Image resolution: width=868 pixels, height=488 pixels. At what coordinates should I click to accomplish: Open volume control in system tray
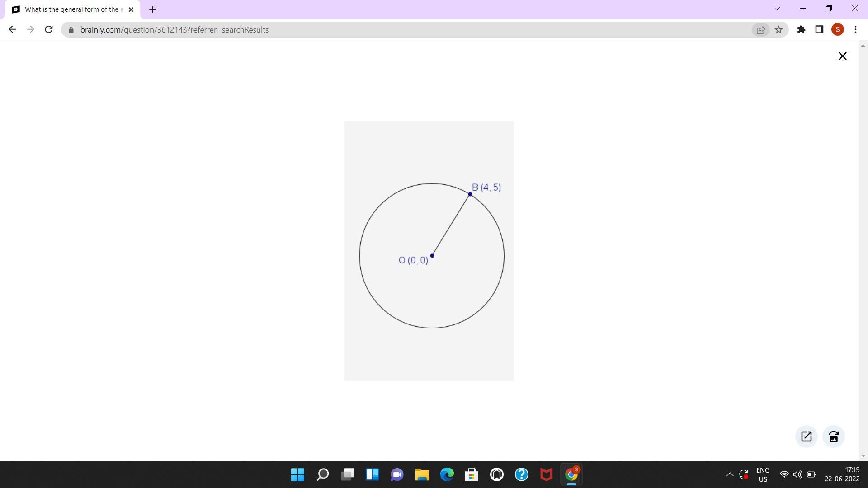[798, 474]
